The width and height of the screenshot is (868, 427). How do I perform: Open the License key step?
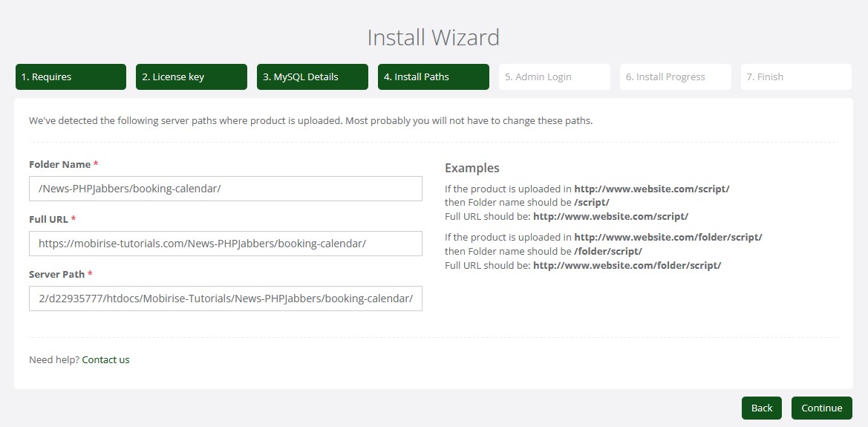pos(191,77)
